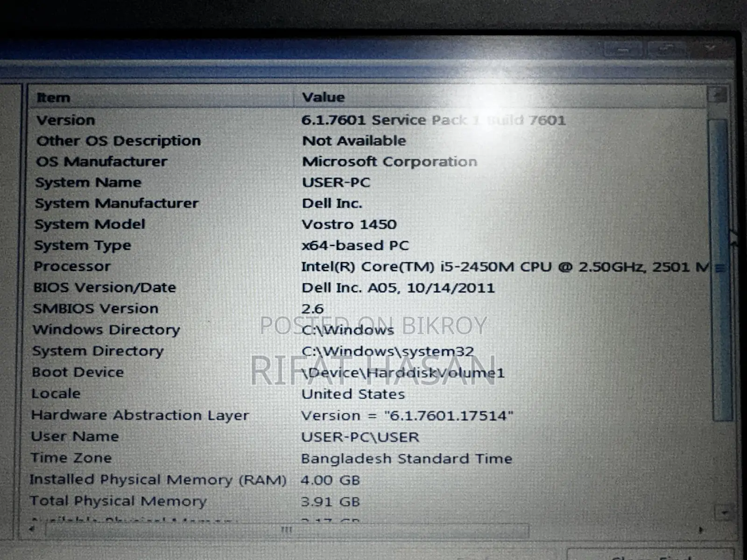Click the vertical scrollbar up arrow
Viewport: 747px width, 560px height.
coord(718,95)
